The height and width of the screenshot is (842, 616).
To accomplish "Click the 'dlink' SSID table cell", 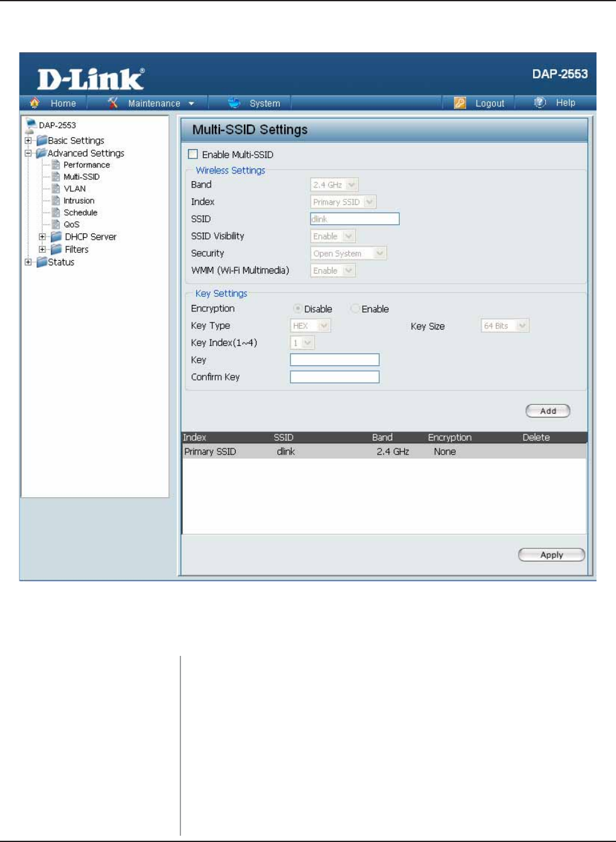I will tap(286, 451).
